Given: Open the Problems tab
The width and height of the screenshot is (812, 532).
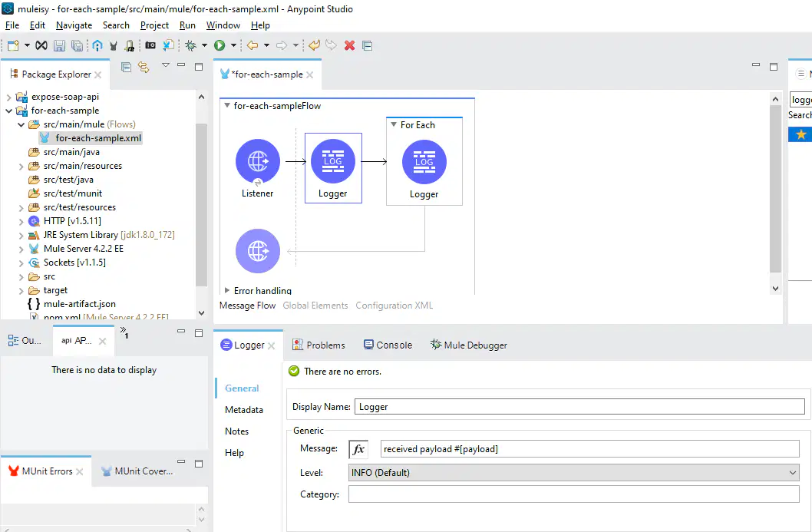Looking at the screenshot, I should (319, 345).
